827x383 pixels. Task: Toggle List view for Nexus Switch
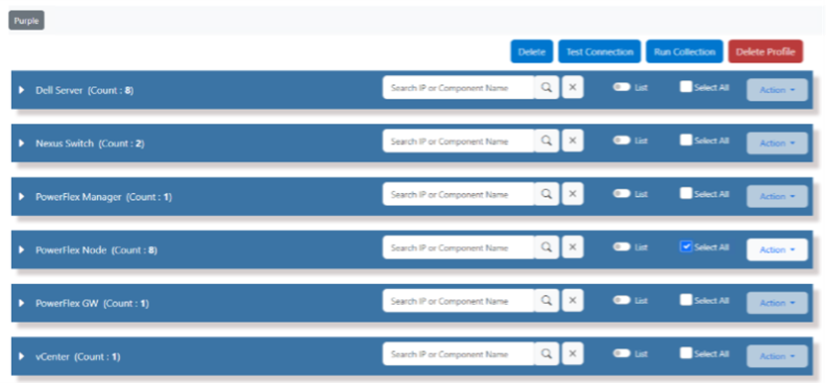pyautogui.click(x=622, y=140)
